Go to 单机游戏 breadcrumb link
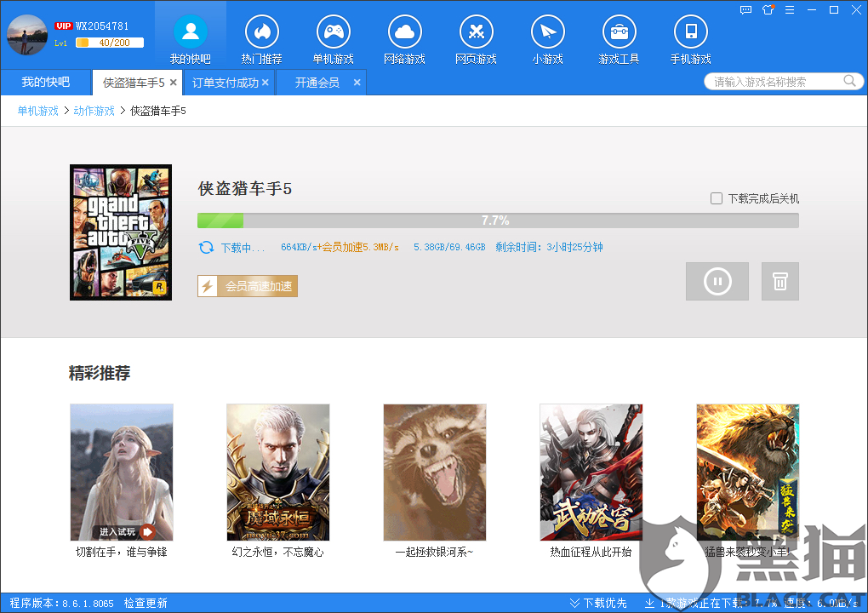The height and width of the screenshot is (613, 868). tap(37, 111)
